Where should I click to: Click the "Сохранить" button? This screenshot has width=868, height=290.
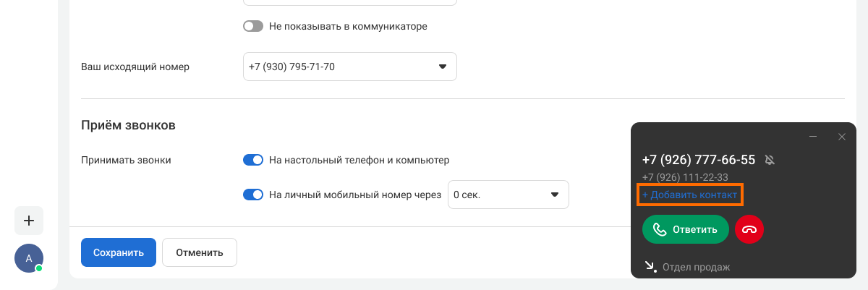pyautogui.click(x=119, y=252)
